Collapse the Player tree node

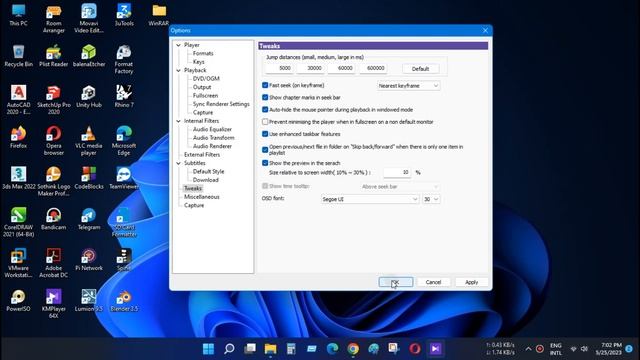pyautogui.click(x=178, y=45)
